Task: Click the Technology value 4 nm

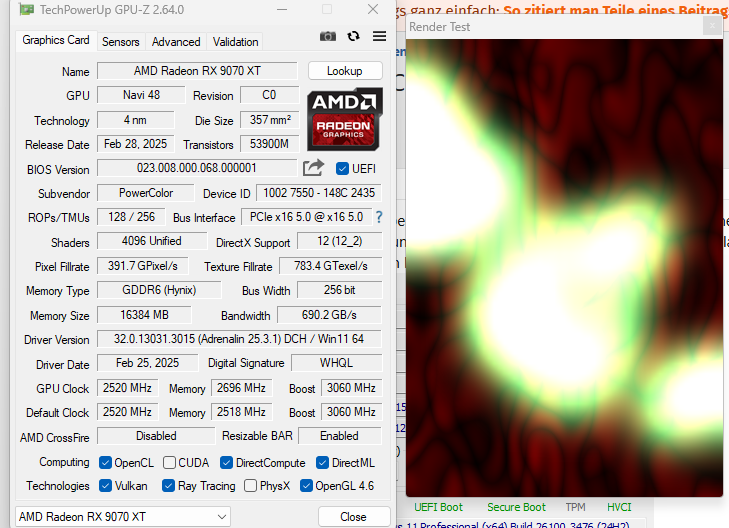Action: (135, 120)
